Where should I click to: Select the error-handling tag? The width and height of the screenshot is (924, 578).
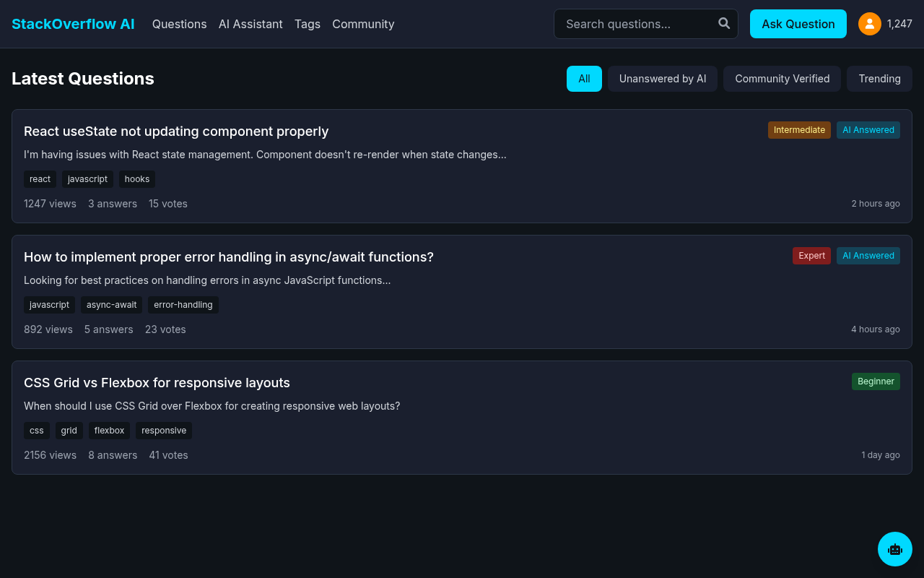point(183,305)
